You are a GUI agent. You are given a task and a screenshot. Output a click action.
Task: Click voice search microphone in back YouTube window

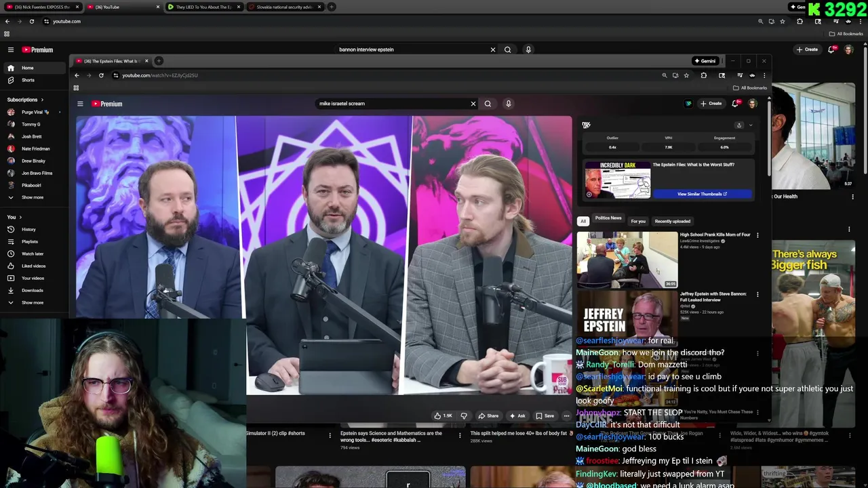528,49
